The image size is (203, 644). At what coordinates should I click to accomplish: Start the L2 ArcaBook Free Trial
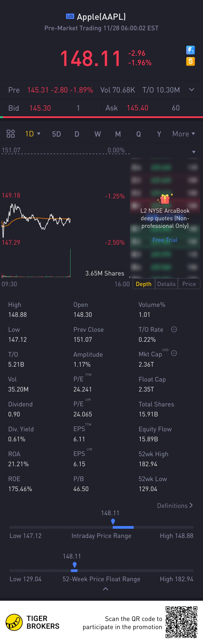coord(165,240)
